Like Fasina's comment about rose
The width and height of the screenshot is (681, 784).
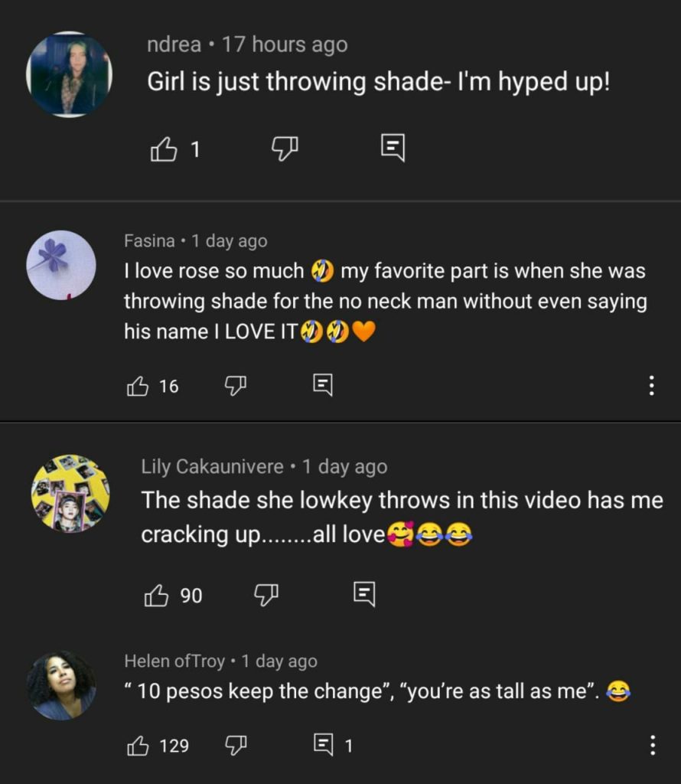138,387
